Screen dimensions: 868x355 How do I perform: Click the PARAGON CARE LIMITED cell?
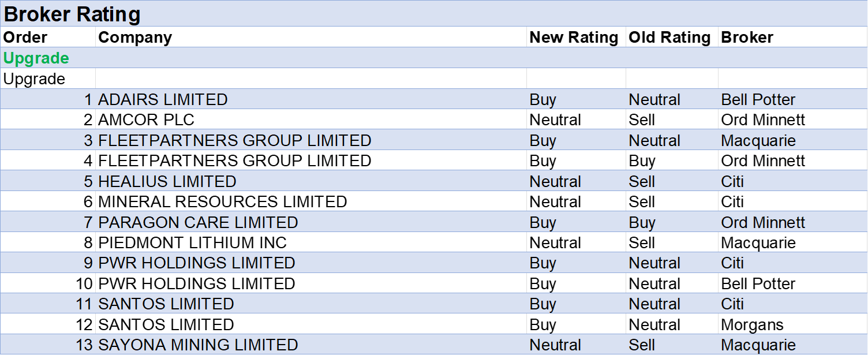coord(198,222)
